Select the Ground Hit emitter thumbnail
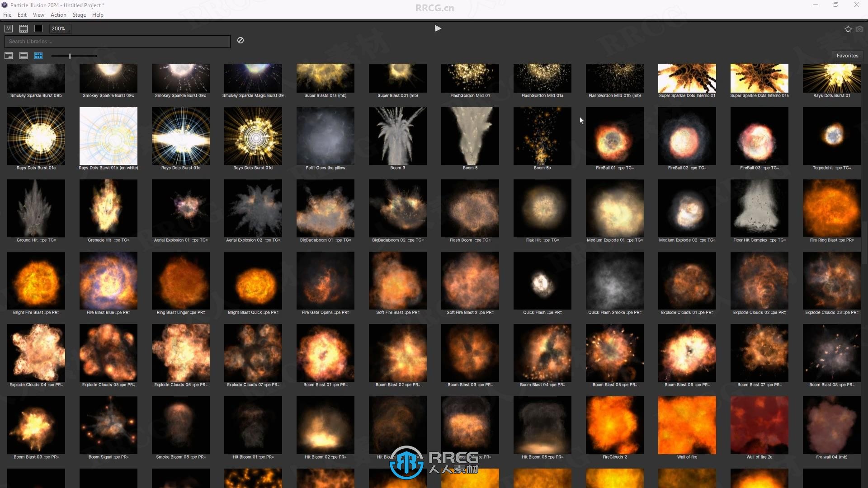This screenshot has height=488, width=868. (x=36, y=208)
